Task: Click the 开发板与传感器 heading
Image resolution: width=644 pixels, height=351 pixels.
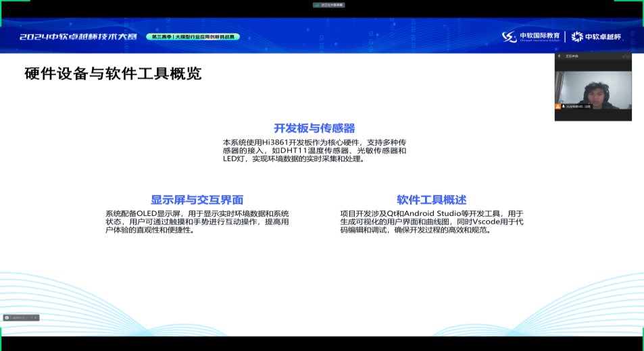Action: pos(314,128)
